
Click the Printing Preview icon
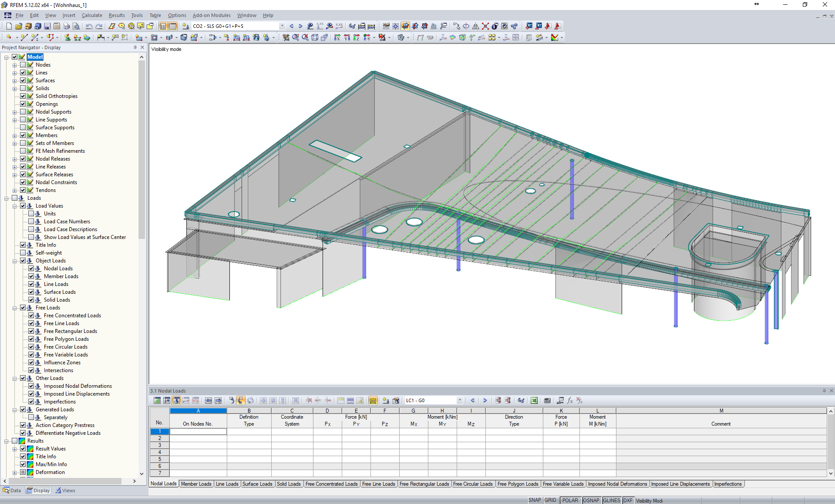(x=76, y=26)
